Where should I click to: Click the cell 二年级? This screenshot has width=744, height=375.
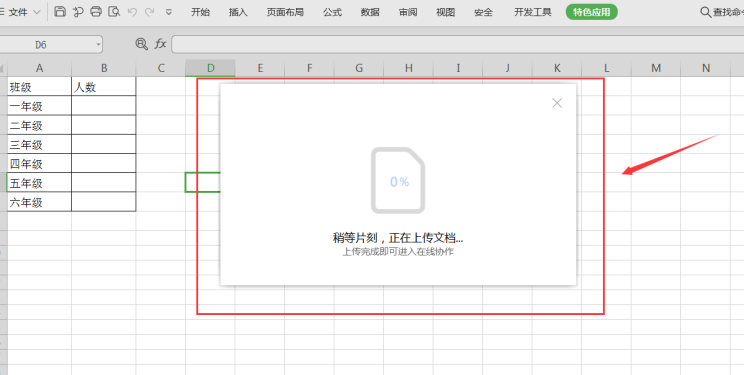pos(39,125)
